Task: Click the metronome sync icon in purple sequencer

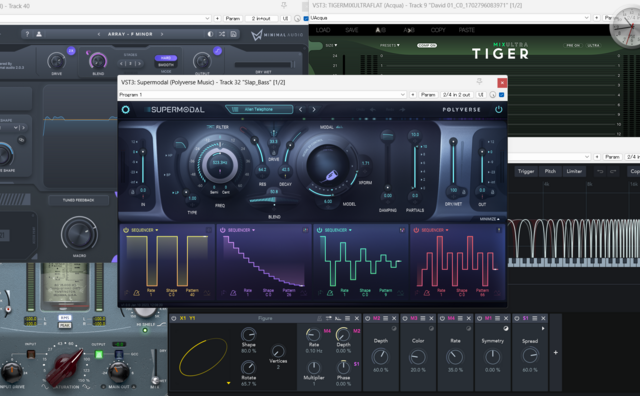Action: [233, 293]
